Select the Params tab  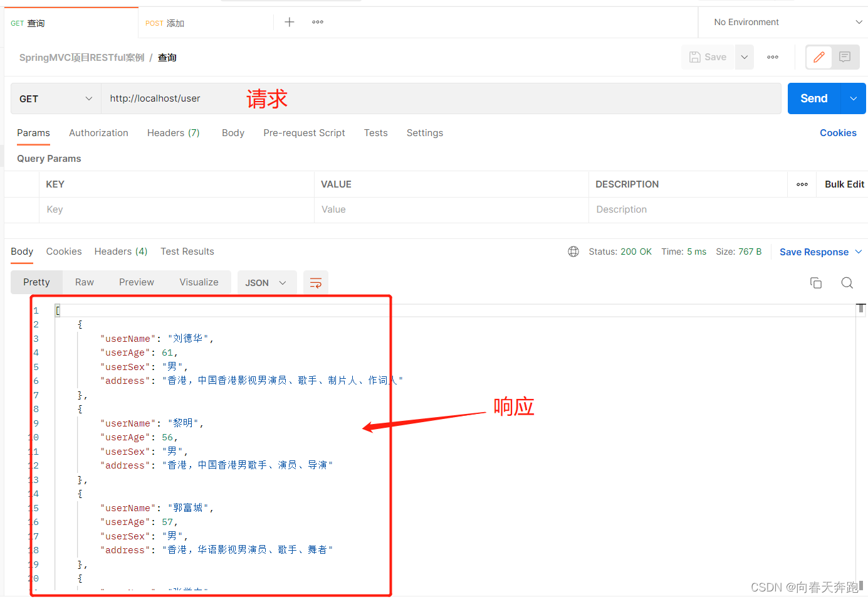(33, 133)
